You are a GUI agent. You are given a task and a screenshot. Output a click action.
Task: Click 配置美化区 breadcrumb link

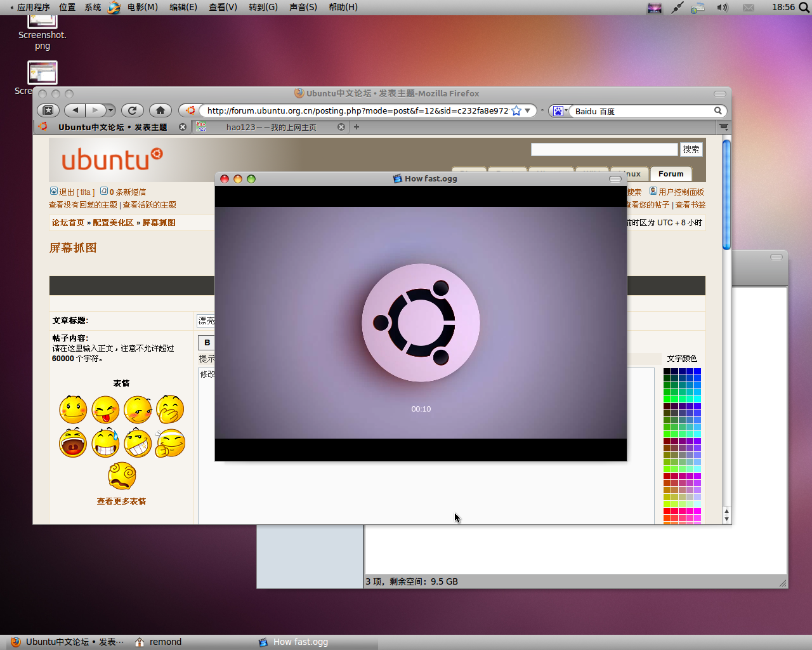[x=113, y=223]
